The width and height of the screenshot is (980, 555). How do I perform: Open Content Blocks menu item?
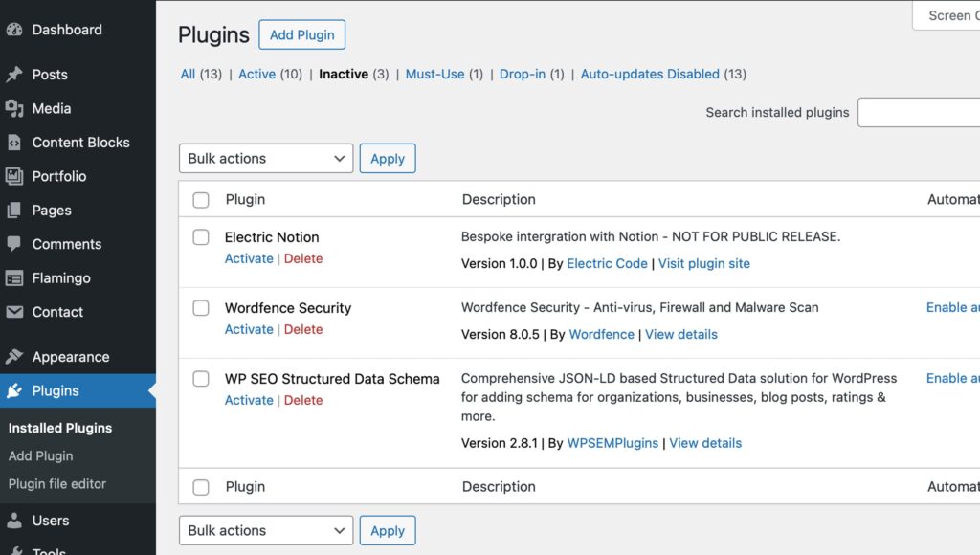80,143
